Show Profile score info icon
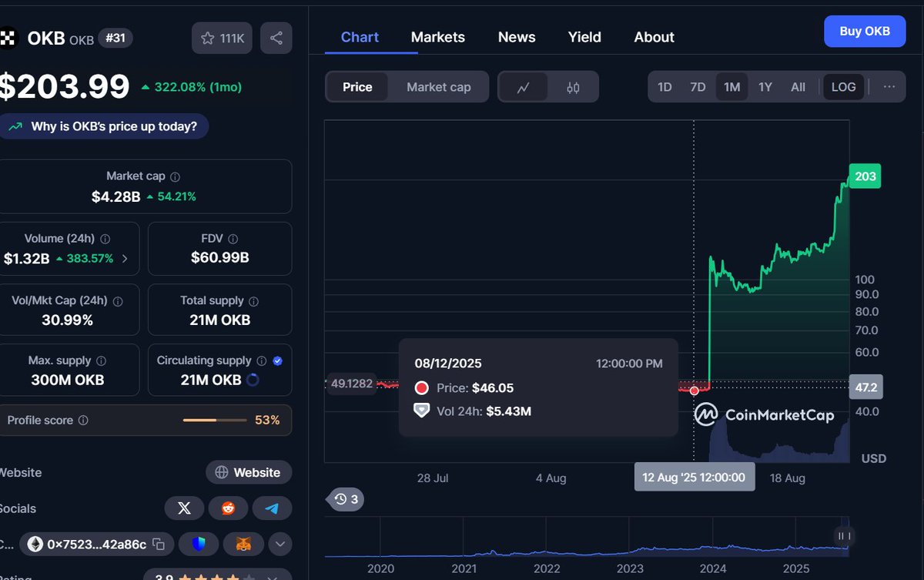 coord(83,421)
